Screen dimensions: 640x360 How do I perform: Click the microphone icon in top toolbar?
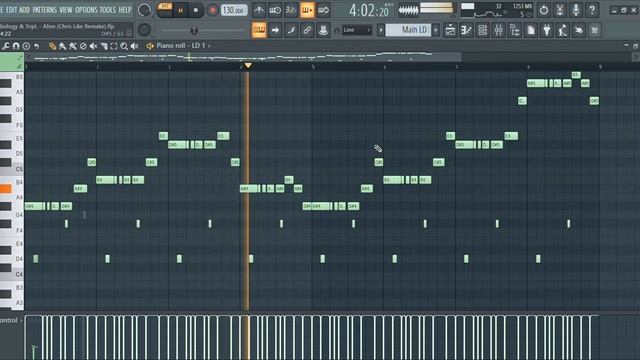pyautogui.click(x=576, y=10)
